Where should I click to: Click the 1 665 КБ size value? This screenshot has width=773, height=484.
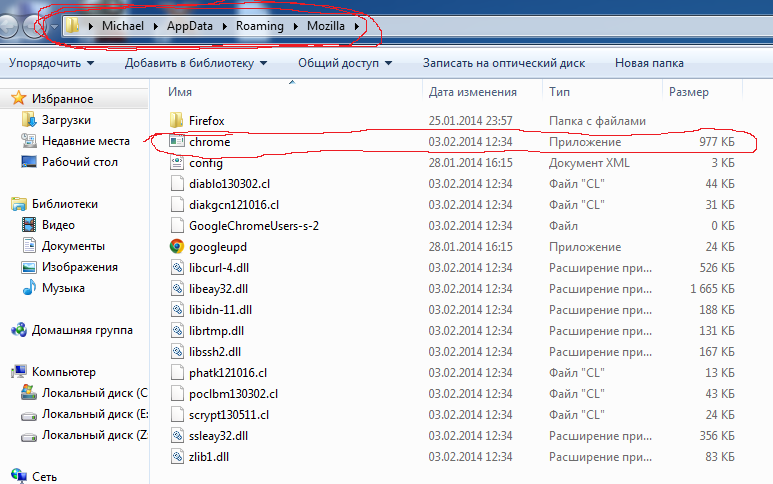coord(712,289)
